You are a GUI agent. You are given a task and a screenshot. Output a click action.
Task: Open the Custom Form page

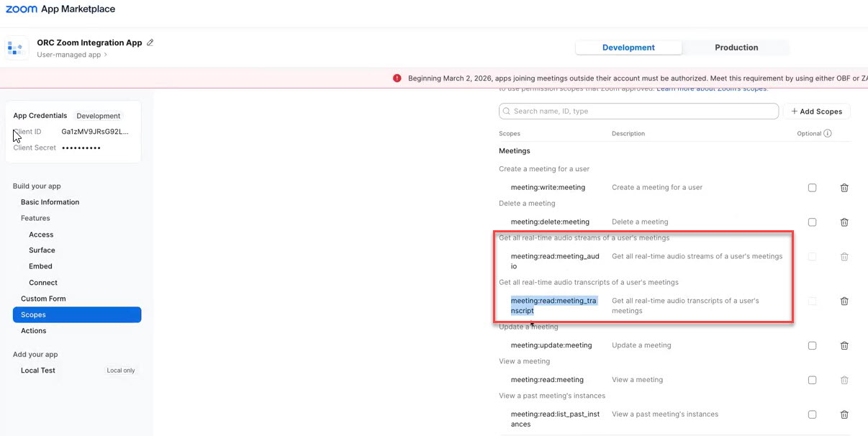[43, 299]
